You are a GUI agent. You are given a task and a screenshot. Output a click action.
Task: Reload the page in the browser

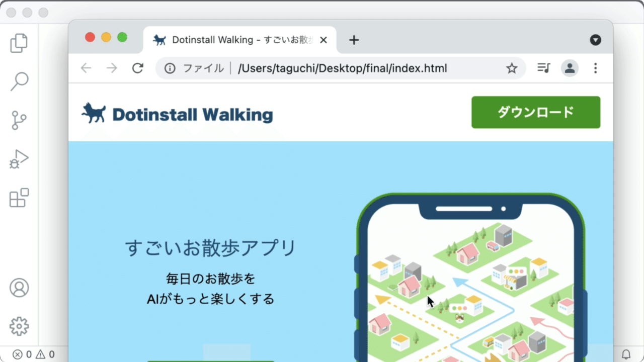click(138, 68)
